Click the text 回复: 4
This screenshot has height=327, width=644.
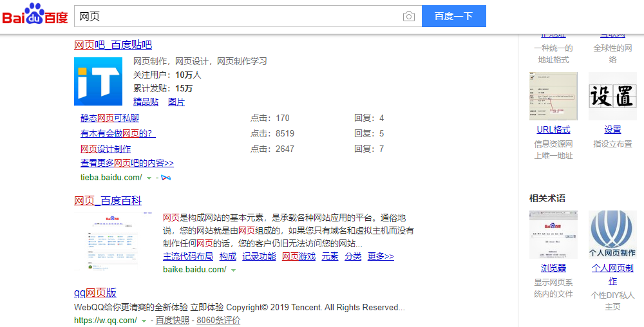click(x=369, y=118)
